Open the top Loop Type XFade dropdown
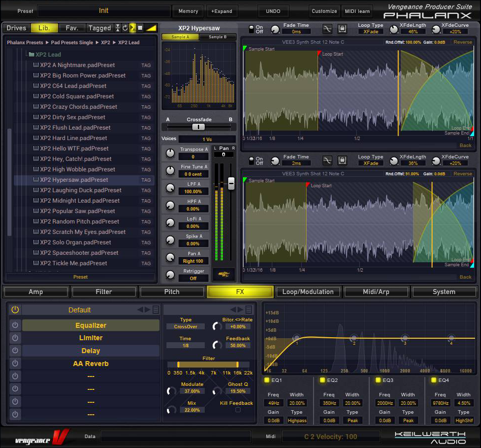 pos(370,31)
